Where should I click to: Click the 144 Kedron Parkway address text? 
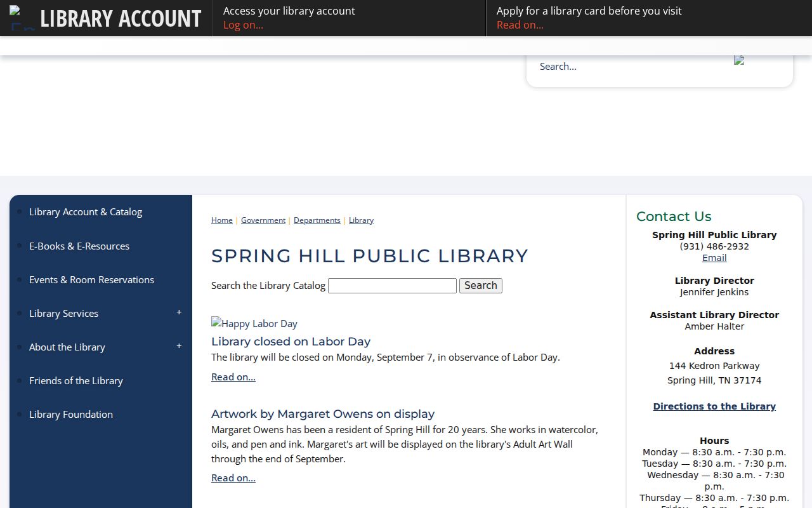(714, 366)
